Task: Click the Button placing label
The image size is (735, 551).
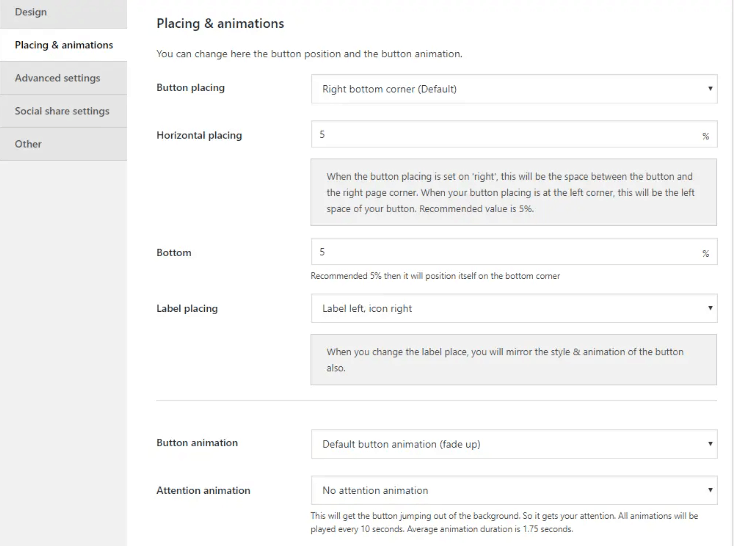Action: point(190,88)
